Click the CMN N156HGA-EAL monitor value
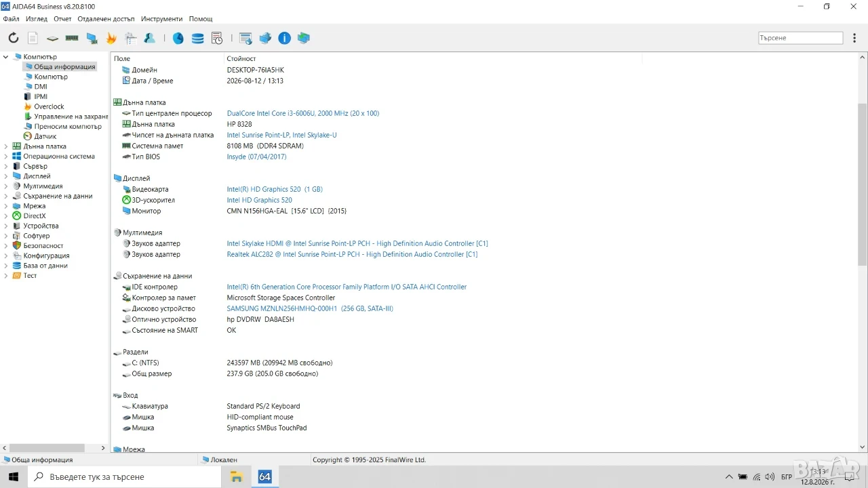The width and height of the screenshot is (868, 488). tap(287, 211)
